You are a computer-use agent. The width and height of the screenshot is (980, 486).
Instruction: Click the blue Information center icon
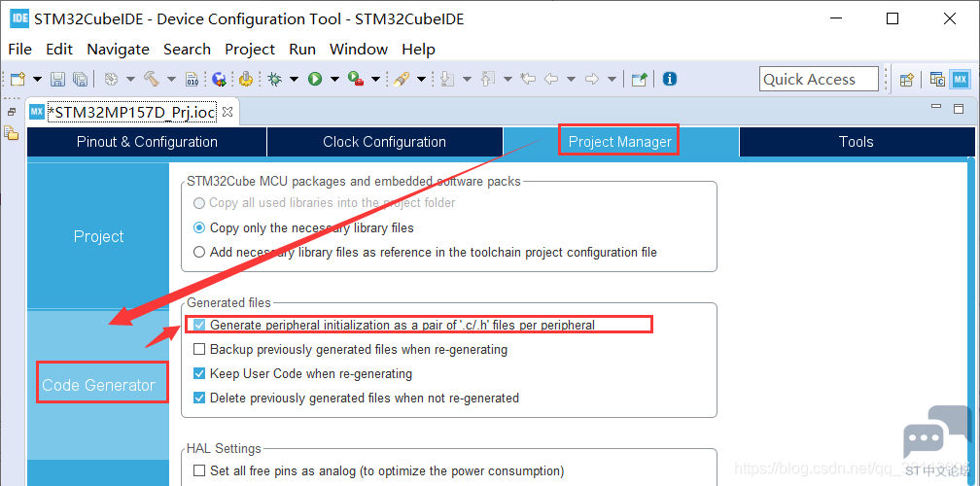pyautogui.click(x=669, y=79)
